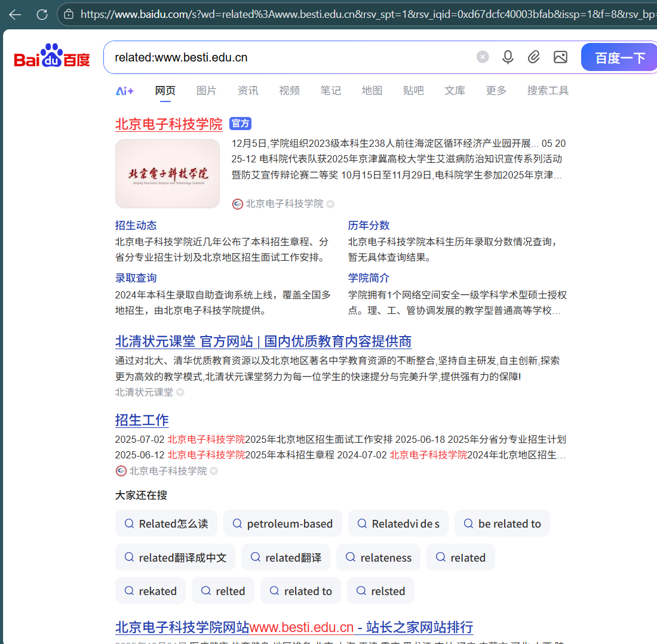Switch to the 图片 tab
The image size is (657, 644).
(x=206, y=90)
